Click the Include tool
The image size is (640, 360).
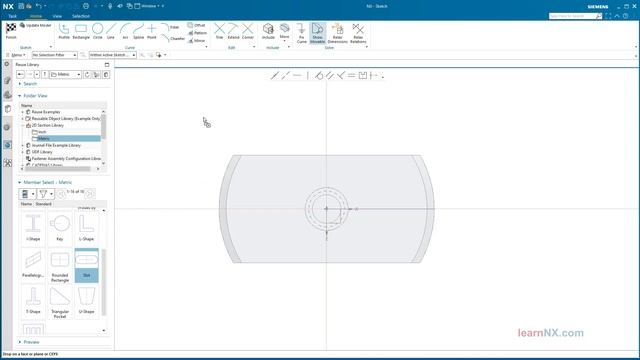(268, 31)
